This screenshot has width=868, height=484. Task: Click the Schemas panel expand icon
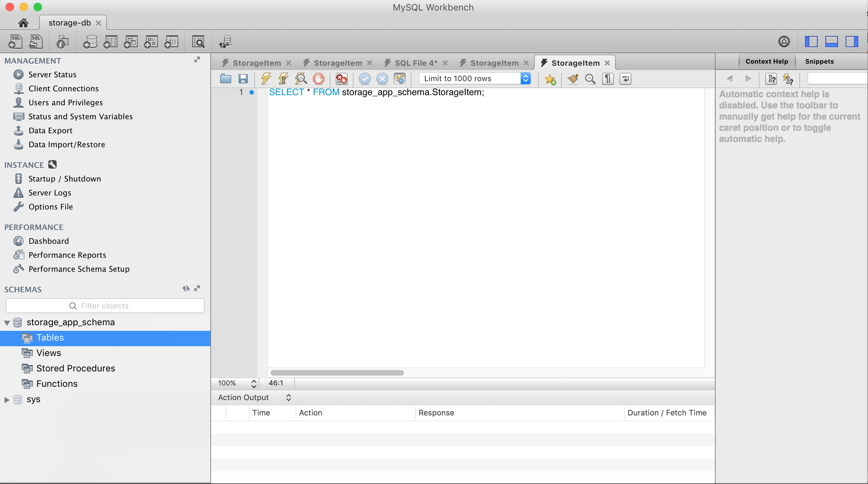click(x=197, y=288)
